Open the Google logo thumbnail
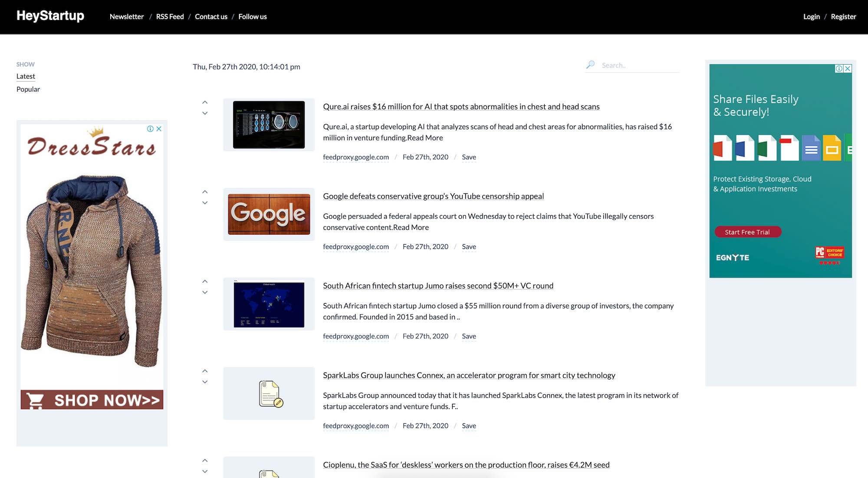The height and width of the screenshot is (478, 868). coord(269,214)
